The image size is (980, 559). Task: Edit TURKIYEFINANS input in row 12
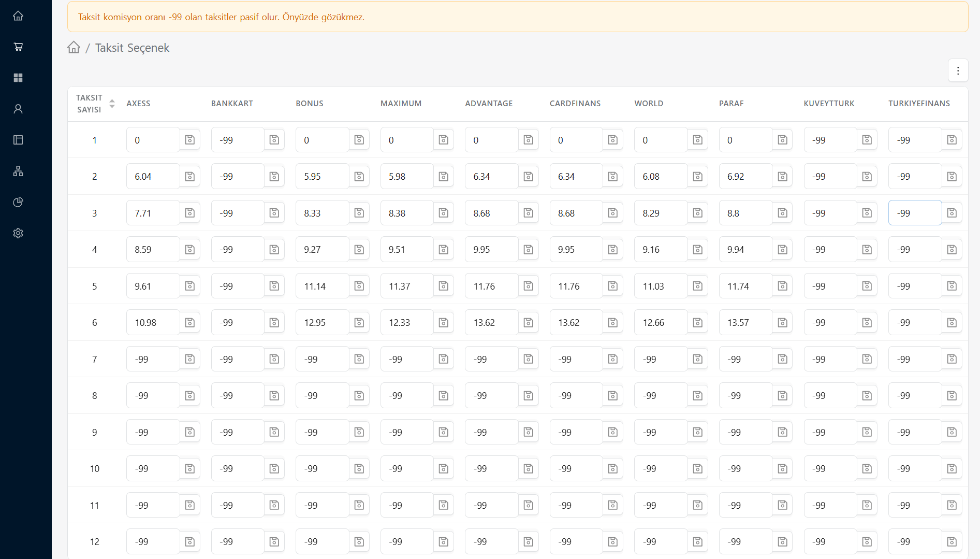click(915, 542)
